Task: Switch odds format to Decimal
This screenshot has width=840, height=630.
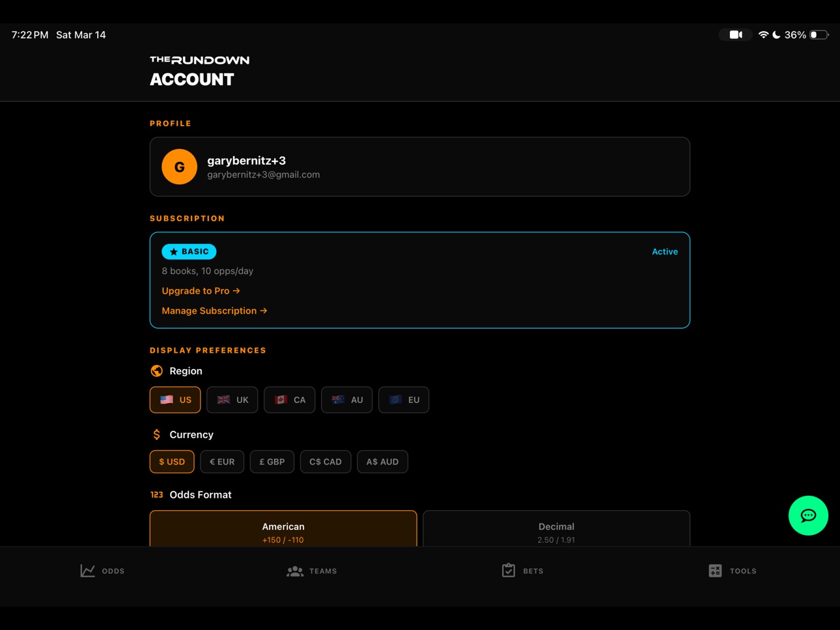Action: point(556,528)
